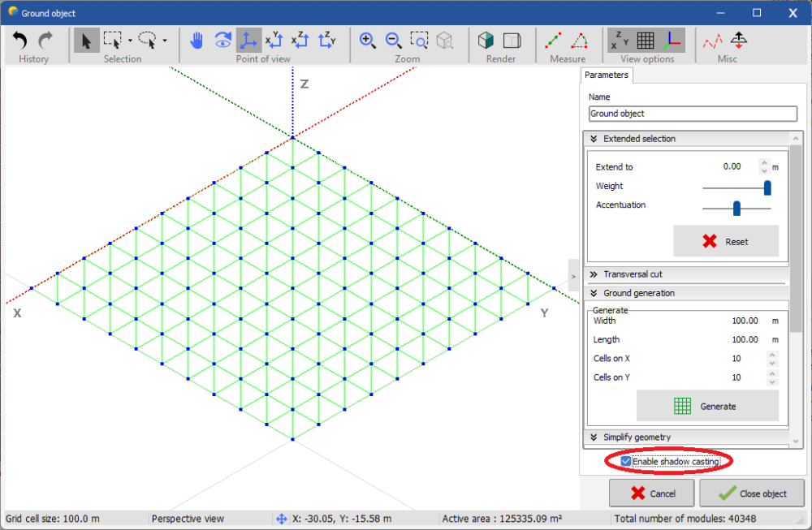Click the zoom out magnifier
The image size is (812, 530).
tap(393, 40)
